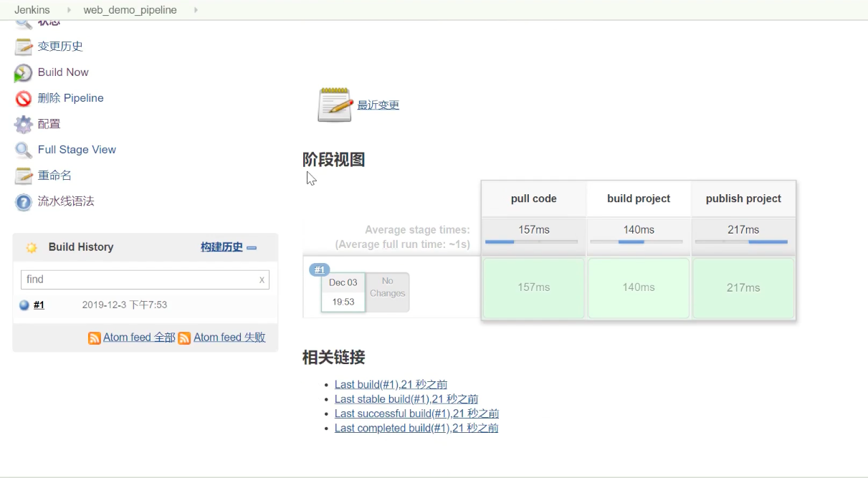Click the large 最近变更 notepad icon
Image resolution: width=868 pixels, height=478 pixels.
(x=335, y=105)
